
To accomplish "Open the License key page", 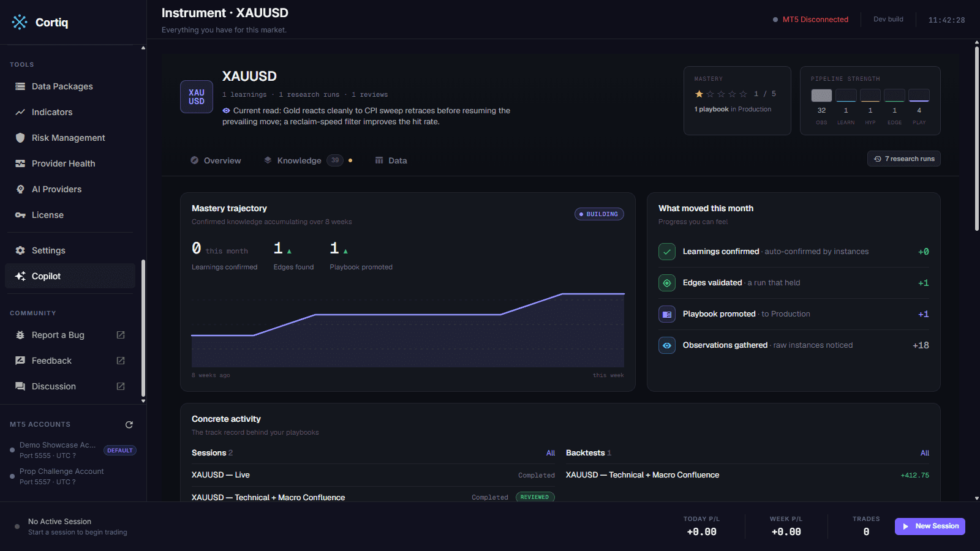I will click(70, 215).
